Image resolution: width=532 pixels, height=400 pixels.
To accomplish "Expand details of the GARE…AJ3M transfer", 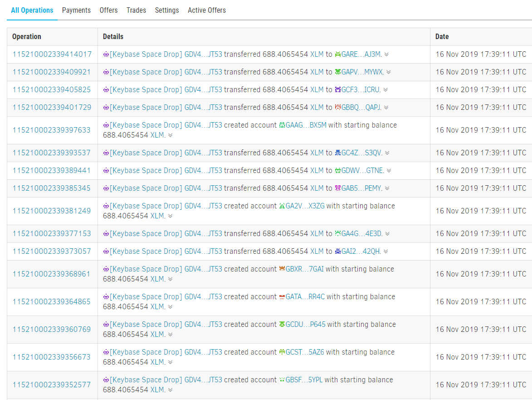I will [386, 54].
